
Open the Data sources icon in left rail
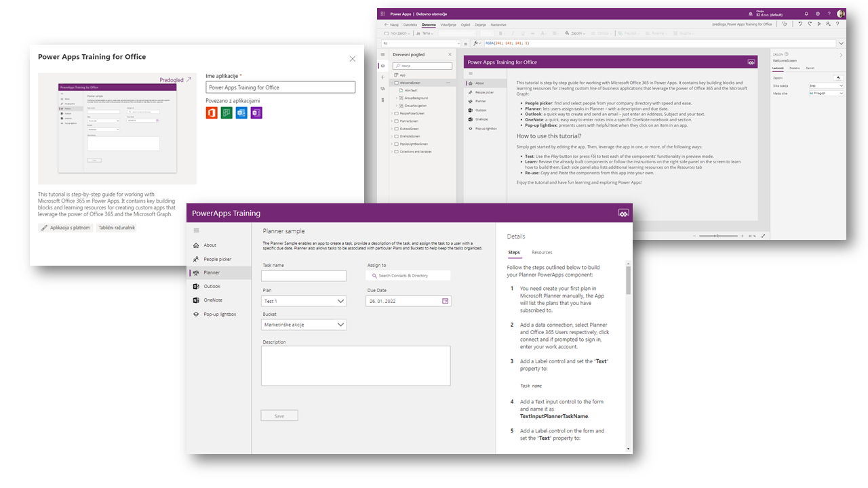point(382,88)
